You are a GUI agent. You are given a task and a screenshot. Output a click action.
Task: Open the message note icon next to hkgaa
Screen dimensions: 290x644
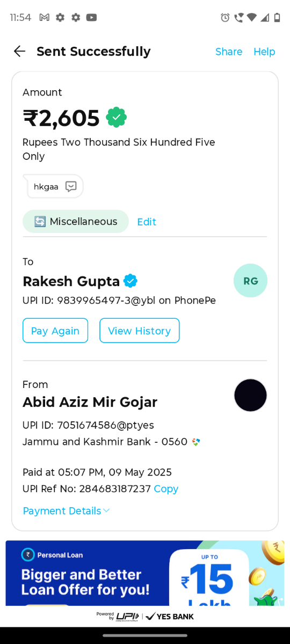[71, 187]
